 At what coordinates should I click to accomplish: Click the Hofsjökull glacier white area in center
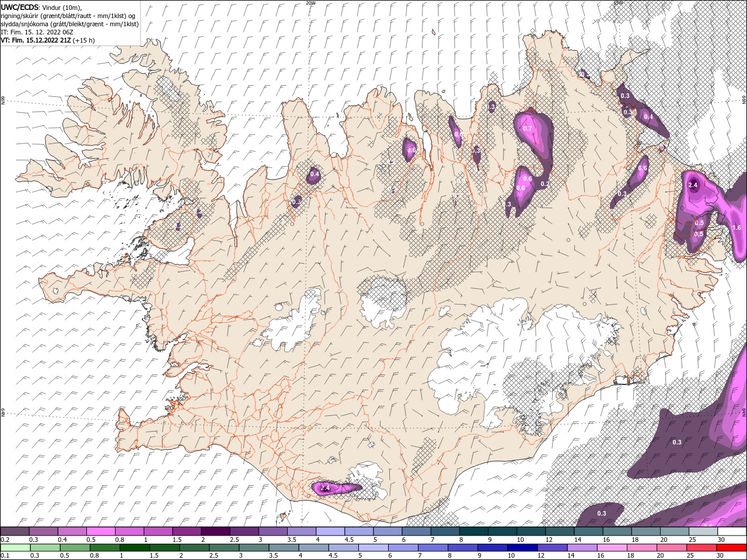[383, 300]
